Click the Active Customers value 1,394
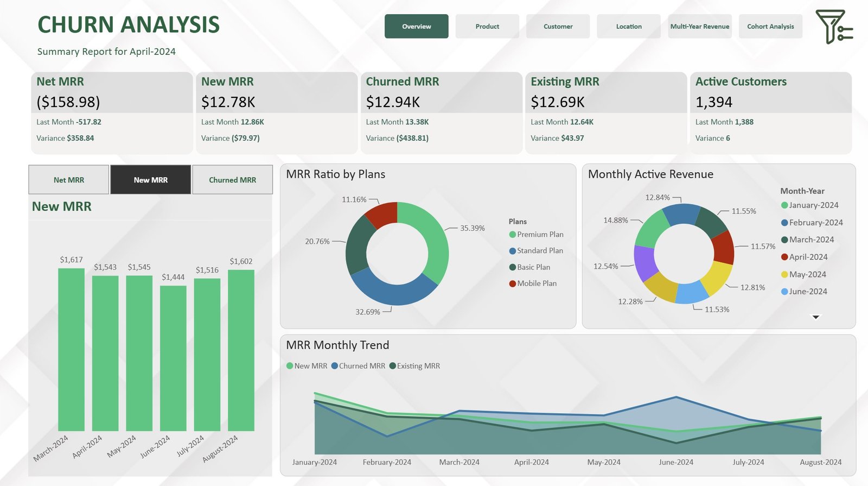 714,102
